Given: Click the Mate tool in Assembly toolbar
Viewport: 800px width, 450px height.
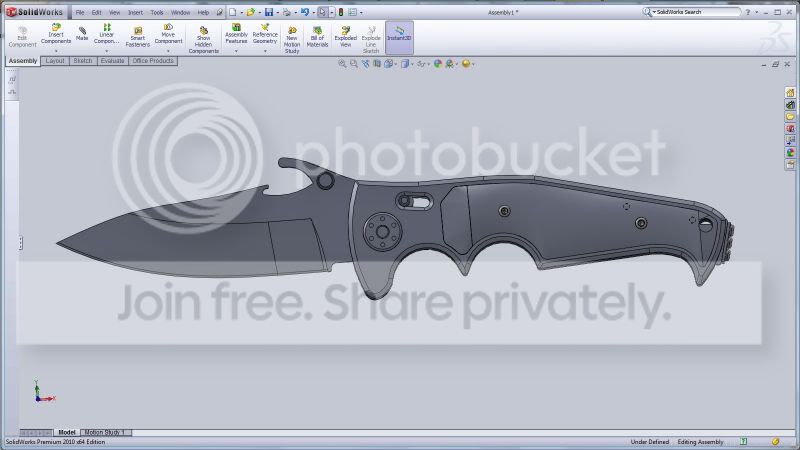Looking at the screenshot, I should click(x=82, y=34).
